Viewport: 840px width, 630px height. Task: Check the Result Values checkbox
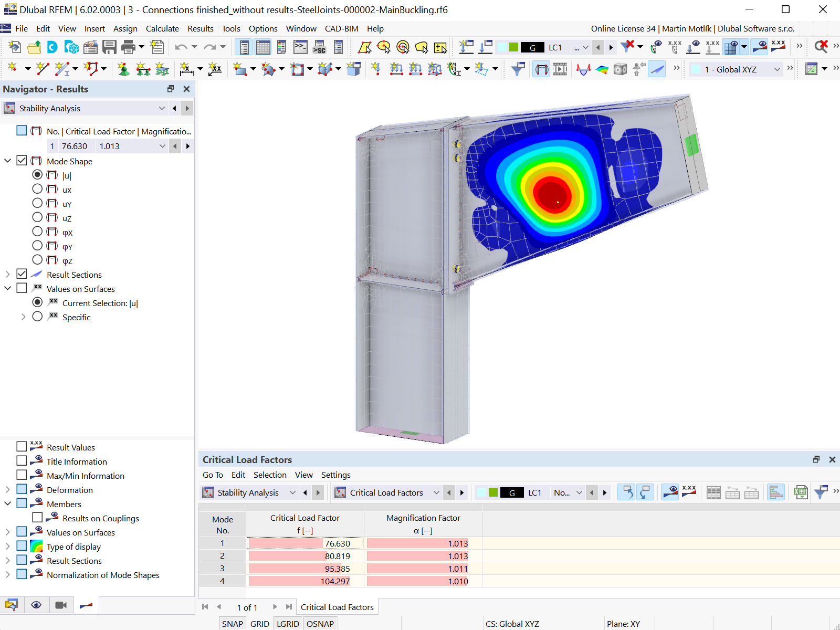click(22, 447)
